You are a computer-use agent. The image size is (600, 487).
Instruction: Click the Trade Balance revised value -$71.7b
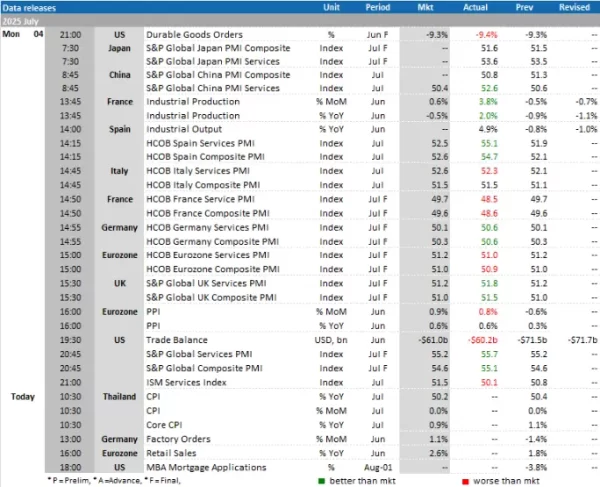pyautogui.click(x=582, y=340)
